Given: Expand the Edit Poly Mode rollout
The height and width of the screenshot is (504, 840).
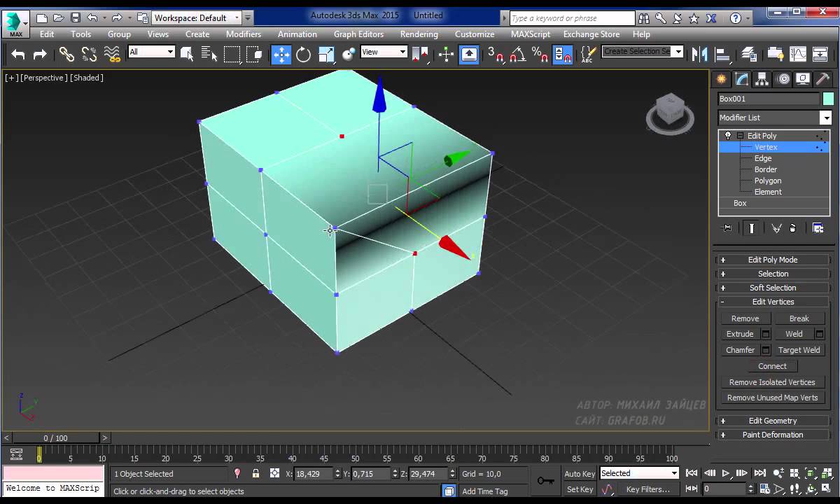Looking at the screenshot, I should (x=773, y=260).
